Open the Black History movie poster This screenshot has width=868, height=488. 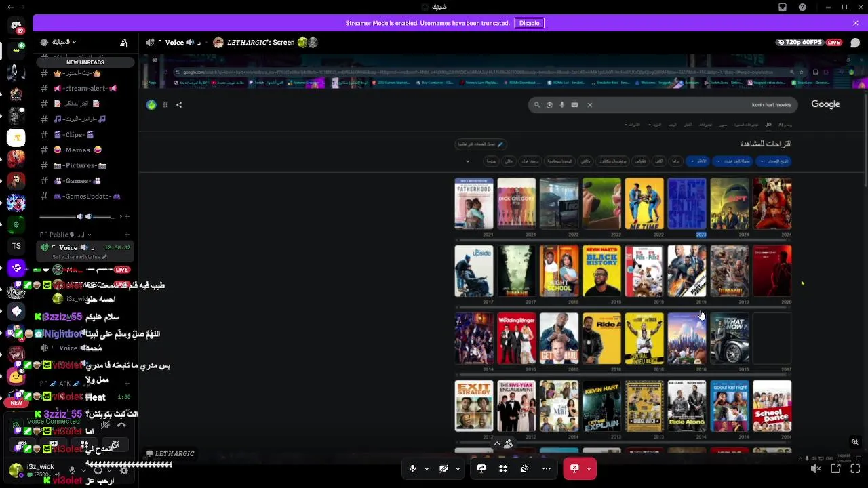point(601,271)
